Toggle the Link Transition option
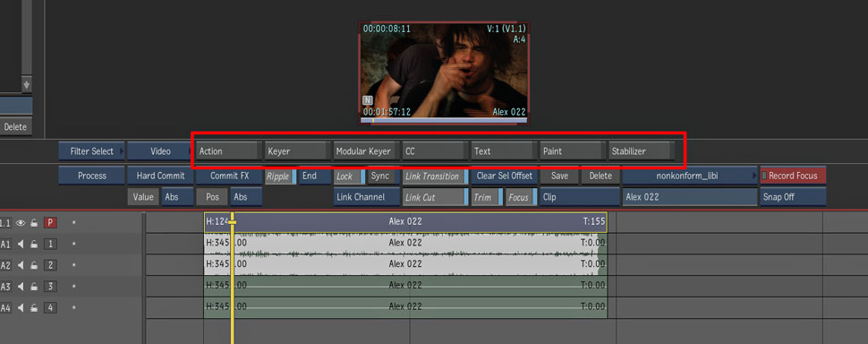Image resolution: width=868 pixels, height=344 pixels. [x=435, y=176]
